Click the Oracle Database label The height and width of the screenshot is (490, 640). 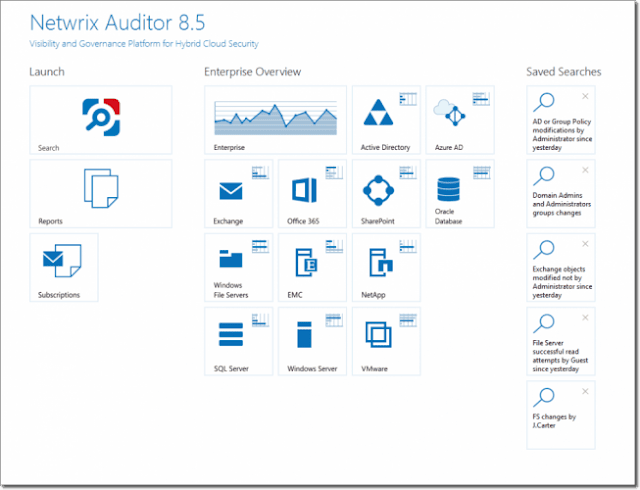tap(448, 216)
